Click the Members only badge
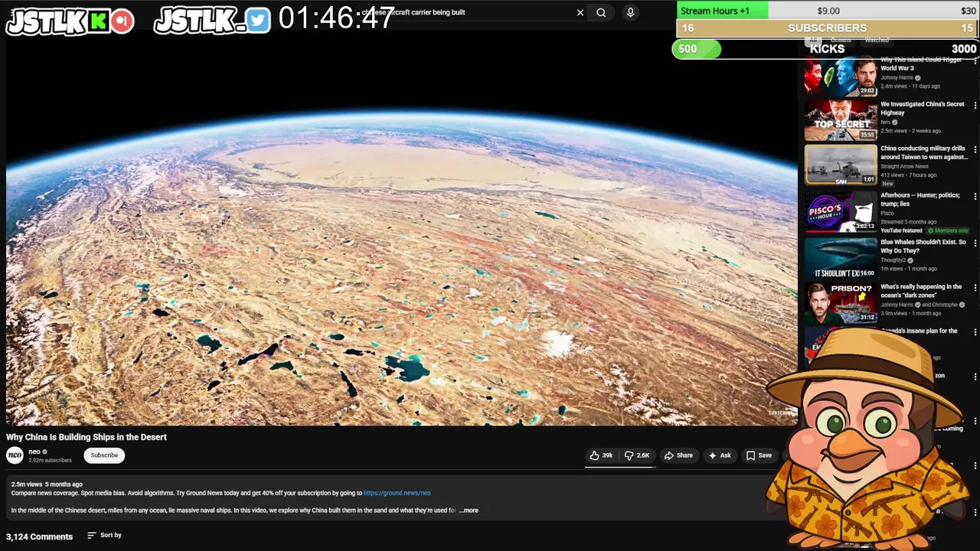The width and height of the screenshot is (980, 551). coord(948,230)
